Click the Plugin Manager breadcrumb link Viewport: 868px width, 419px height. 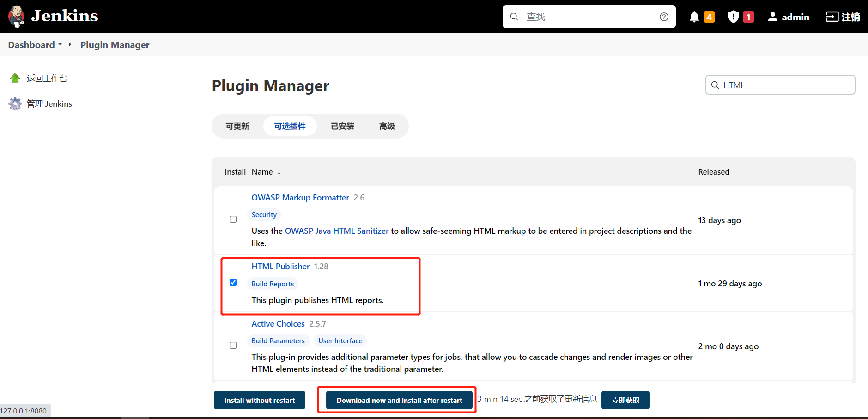tap(115, 45)
